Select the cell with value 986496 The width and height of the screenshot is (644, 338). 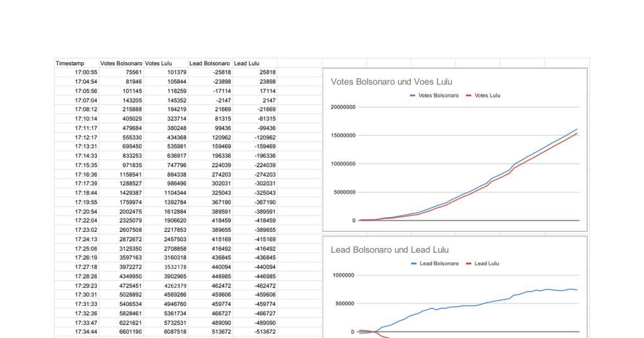(x=166, y=183)
